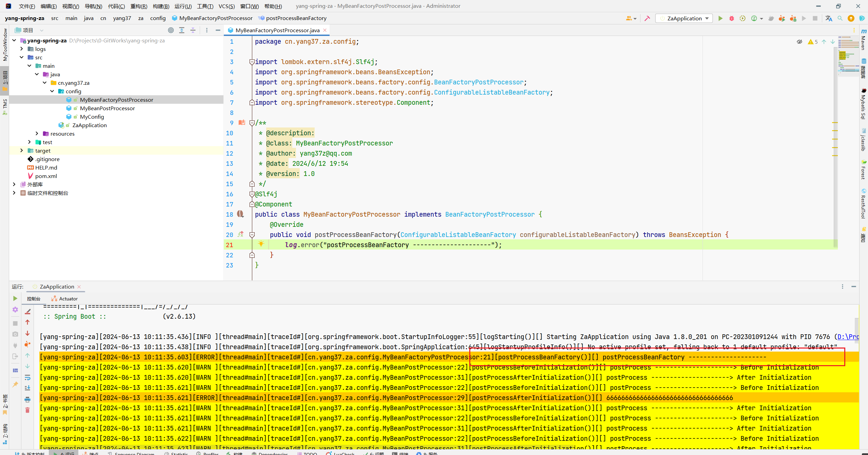This screenshot has height=455, width=868.
Task: Toggle soft-wrap in console
Action: coord(28,377)
